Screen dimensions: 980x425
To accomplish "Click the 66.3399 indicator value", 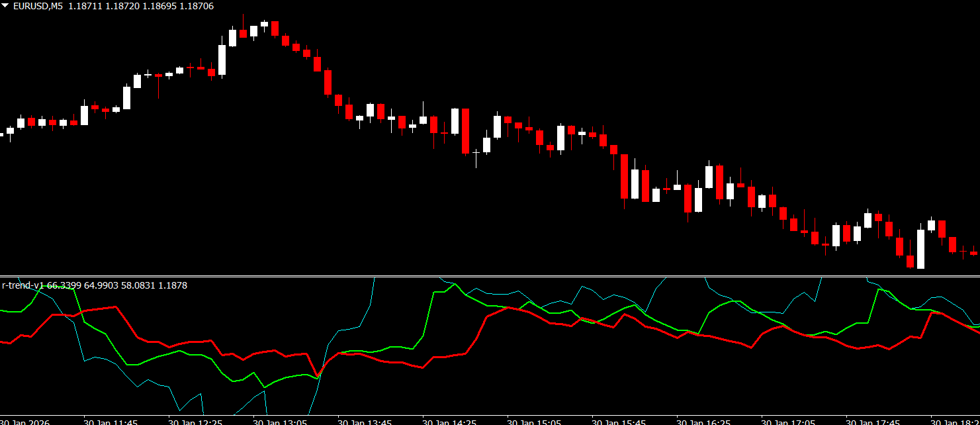I will pos(64,285).
